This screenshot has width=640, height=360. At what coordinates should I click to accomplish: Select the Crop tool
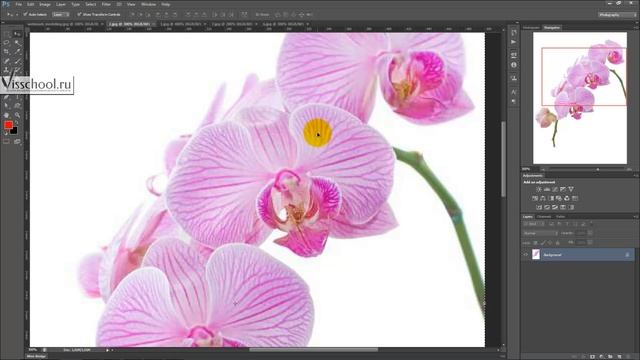6,51
